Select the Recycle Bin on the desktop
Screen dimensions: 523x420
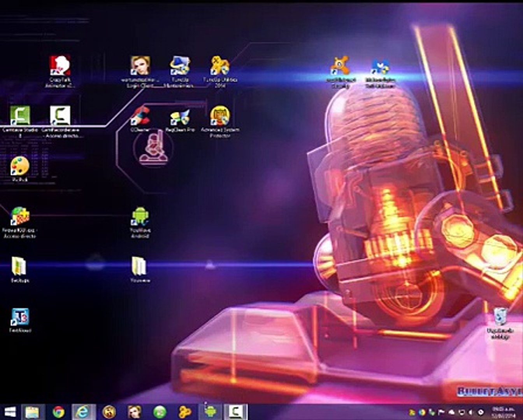coord(500,323)
